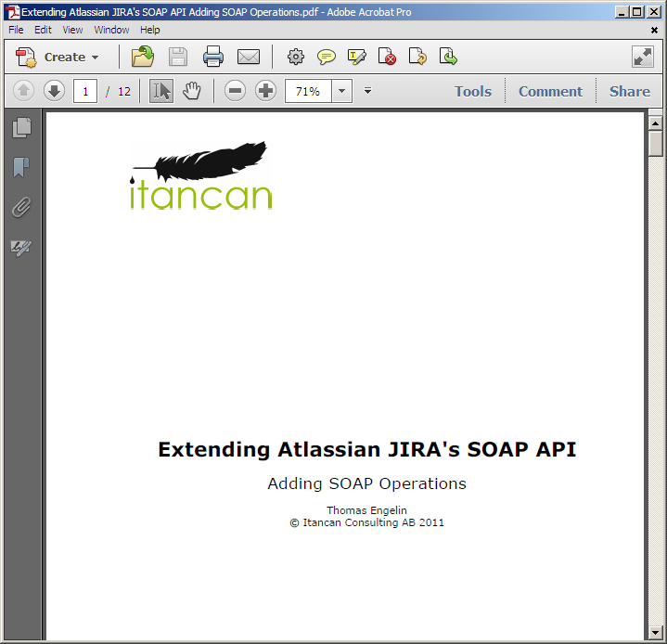Show Signatures panel icon

click(21, 247)
